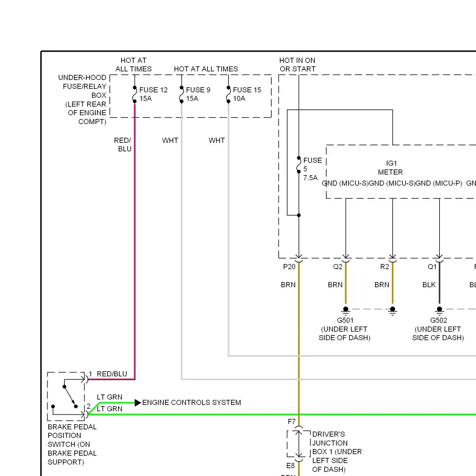Click the FUSE 9 fuse symbol
The height and width of the screenshot is (476, 476).
[182, 94]
